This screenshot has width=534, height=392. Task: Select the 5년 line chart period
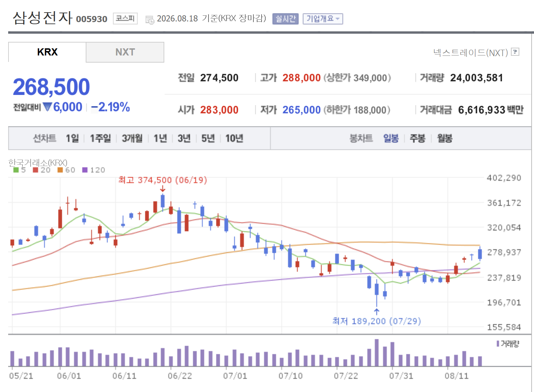pyautogui.click(x=208, y=138)
